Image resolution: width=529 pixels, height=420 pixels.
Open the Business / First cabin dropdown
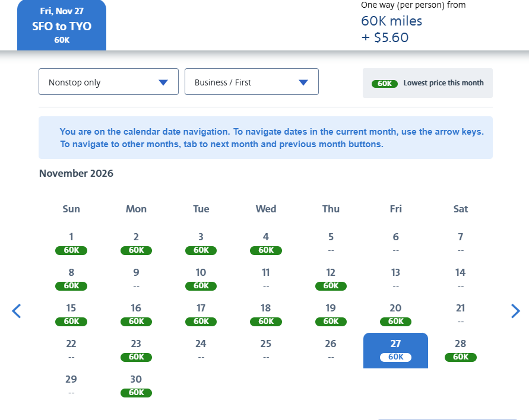pos(251,82)
